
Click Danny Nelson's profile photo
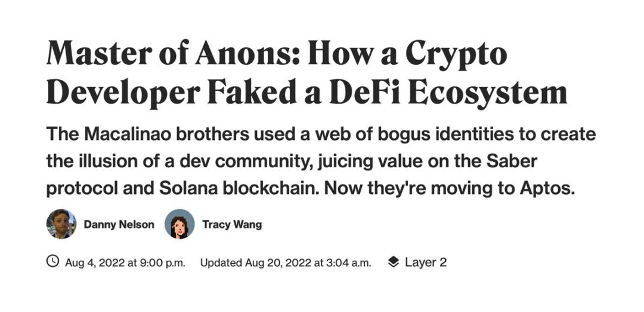pyautogui.click(x=61, y=224)
